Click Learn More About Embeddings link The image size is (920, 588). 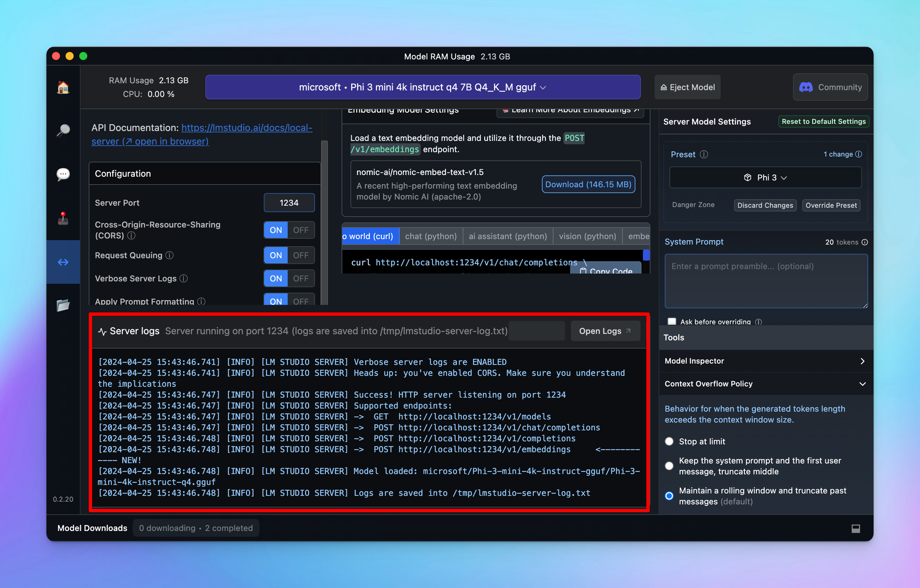click(x=570, y=112)
